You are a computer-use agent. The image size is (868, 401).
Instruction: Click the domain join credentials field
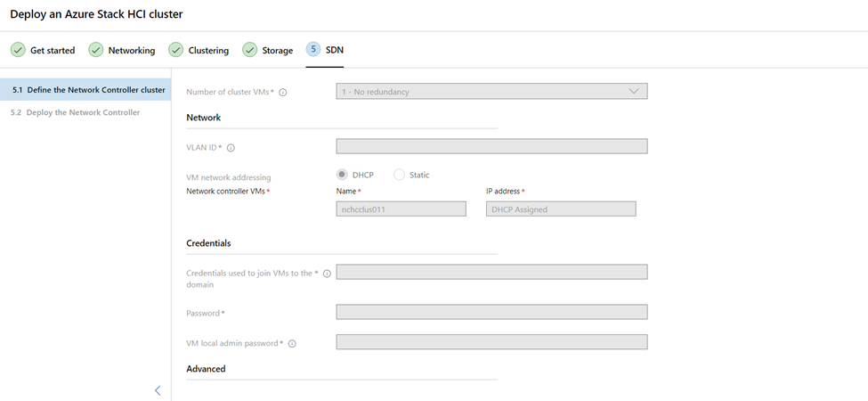[x=491, y=272]
